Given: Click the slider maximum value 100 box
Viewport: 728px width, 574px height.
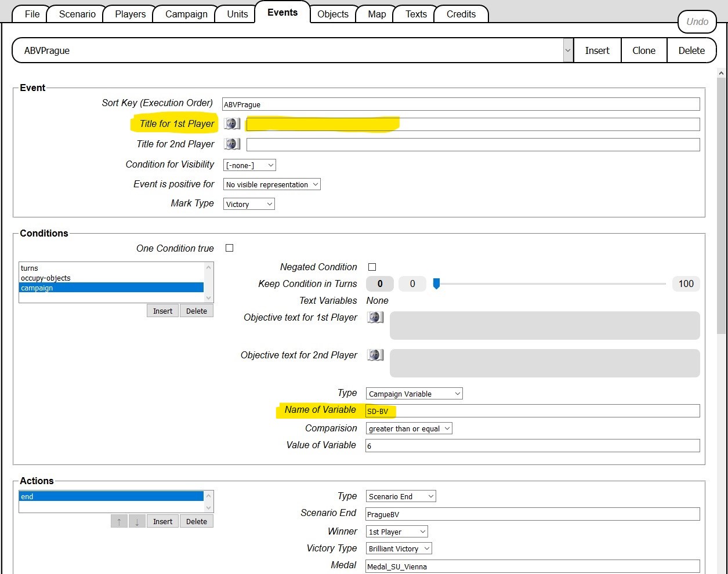Looking at the screenshot, I should click(686, 284).
